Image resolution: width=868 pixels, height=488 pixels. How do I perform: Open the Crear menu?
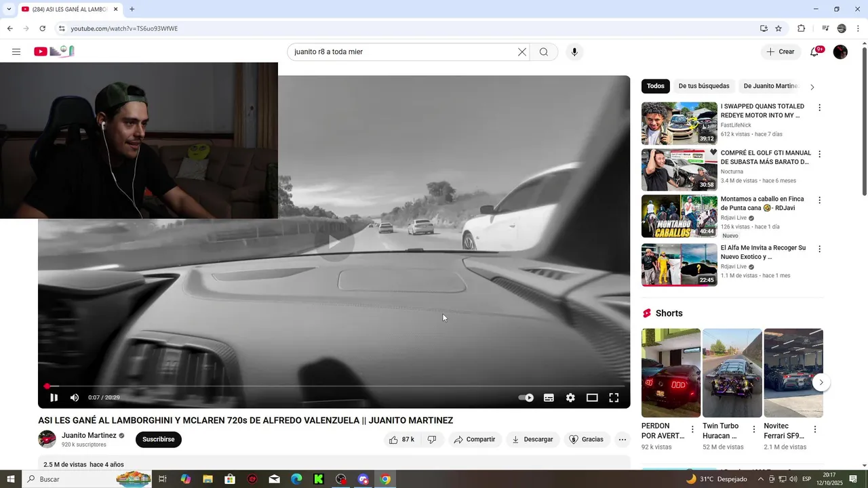coord(781,52)
